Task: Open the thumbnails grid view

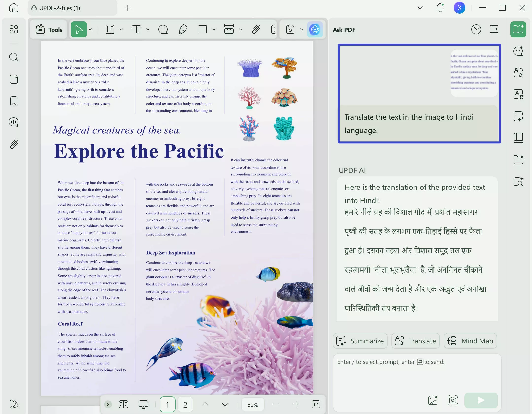Action: [14, 30]
